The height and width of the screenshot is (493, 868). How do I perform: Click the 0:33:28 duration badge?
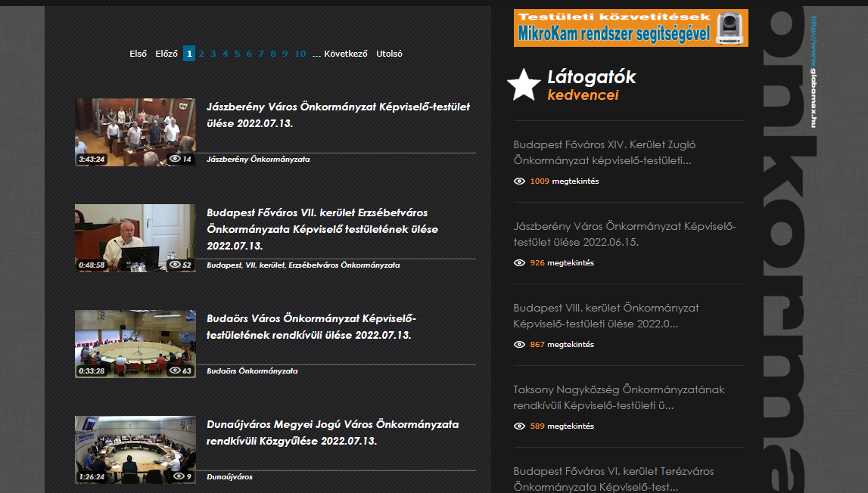[x=92, y=371]
